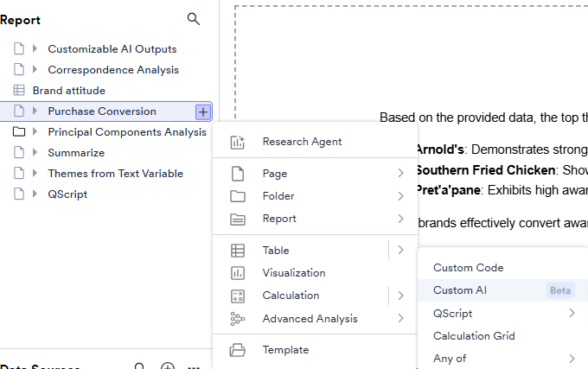Click the Visualization chart icon
Viewport: 588px width, 369px height.
click(238, 272)
